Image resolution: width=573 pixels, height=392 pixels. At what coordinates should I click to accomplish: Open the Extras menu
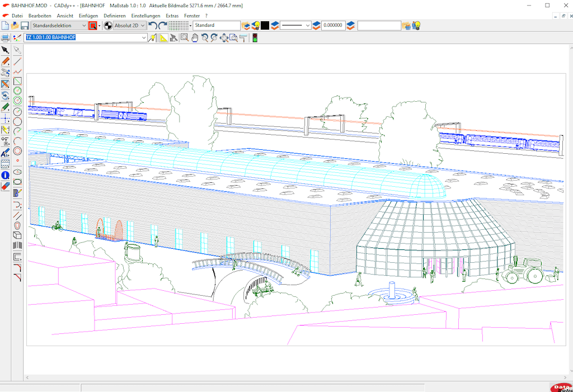[172, 16]
